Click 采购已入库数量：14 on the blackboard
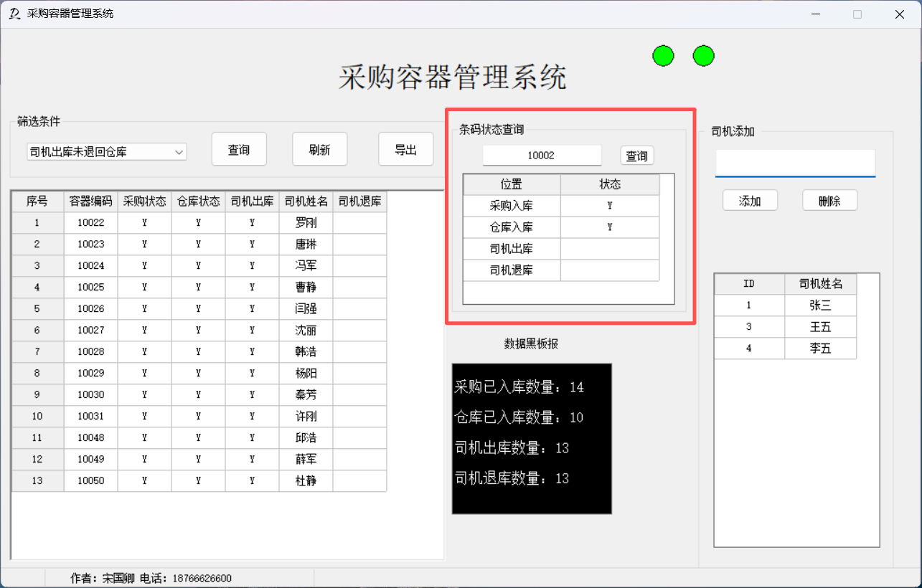 (x=519, y=387)
